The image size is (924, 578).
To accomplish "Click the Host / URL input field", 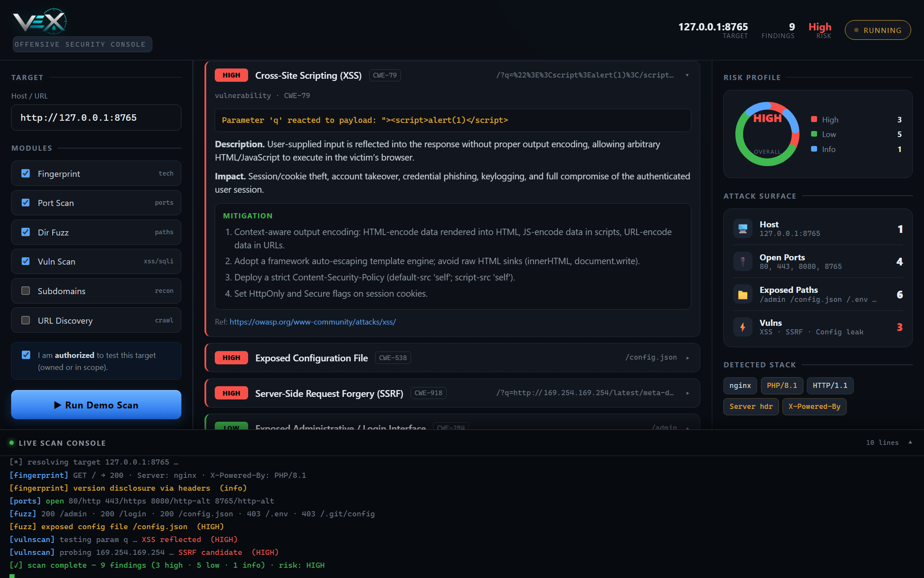I will [96, 118].
